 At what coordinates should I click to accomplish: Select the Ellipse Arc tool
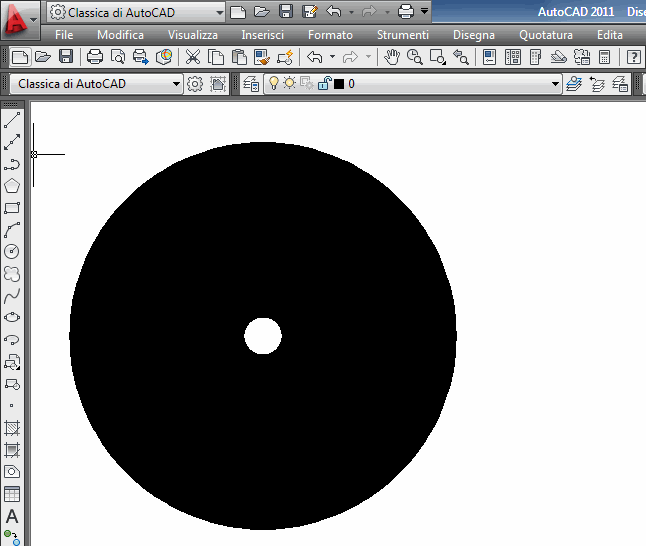[x=12, y=340]
